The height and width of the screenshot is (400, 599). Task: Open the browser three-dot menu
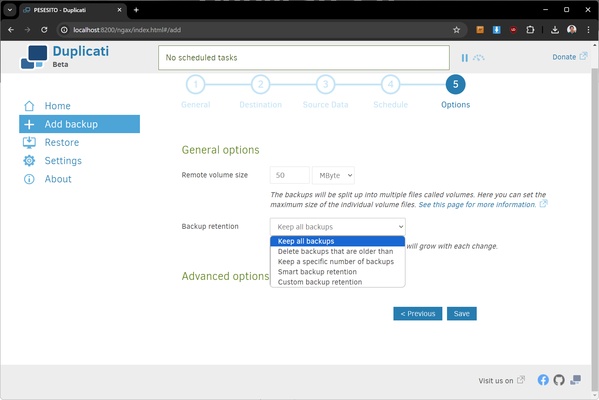[x=588, y=30]
